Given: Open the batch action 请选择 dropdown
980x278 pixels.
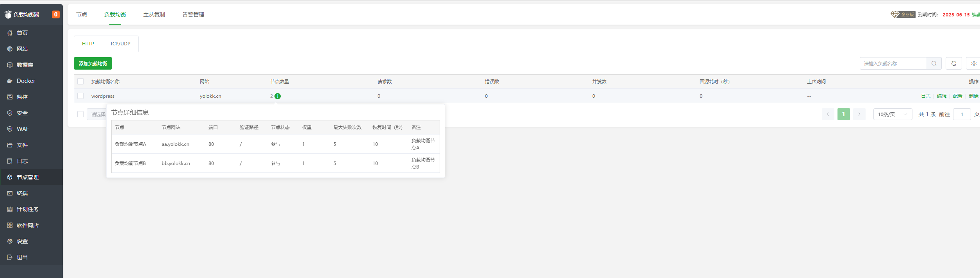Looking at the screenshot, I should pos(97,114).
